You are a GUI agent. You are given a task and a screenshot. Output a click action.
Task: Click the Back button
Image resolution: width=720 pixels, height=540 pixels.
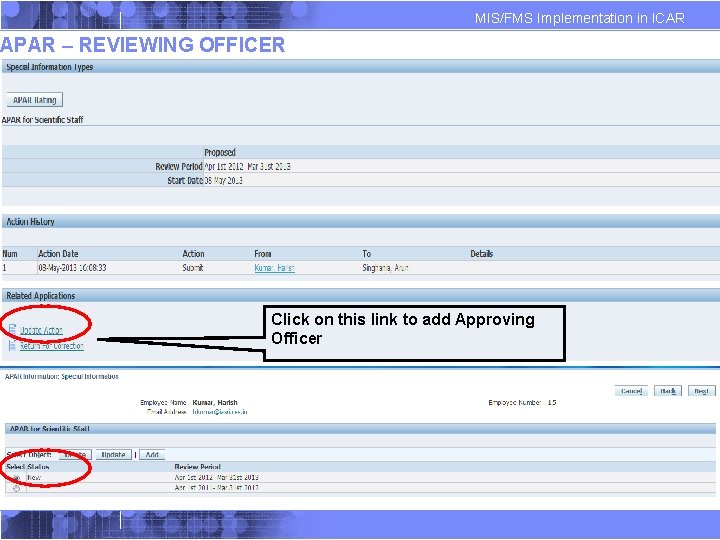[x=668, y=391]
